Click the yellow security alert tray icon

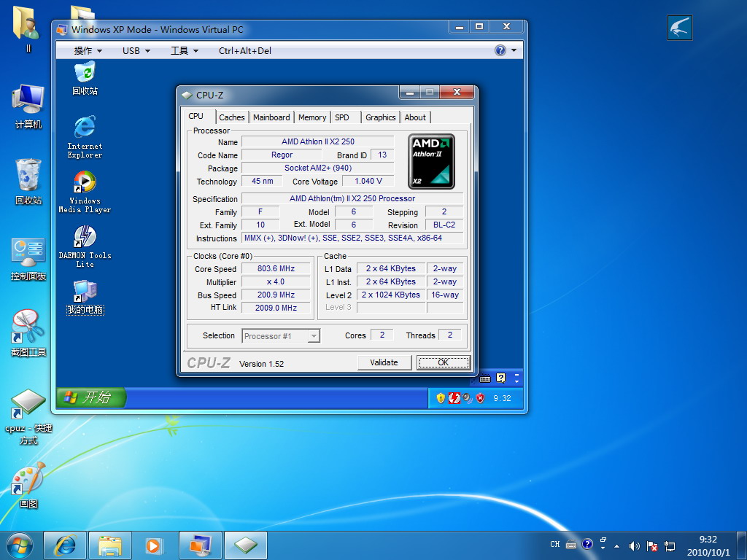pos(440,398)
